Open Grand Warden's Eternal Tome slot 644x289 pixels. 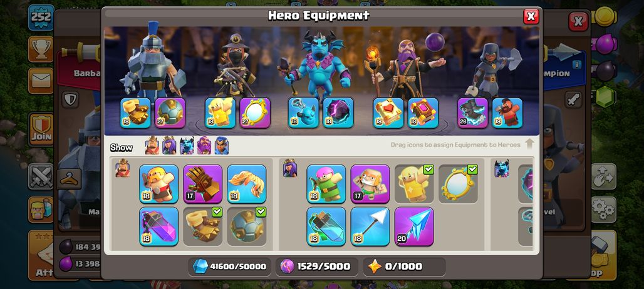point(388,113)
